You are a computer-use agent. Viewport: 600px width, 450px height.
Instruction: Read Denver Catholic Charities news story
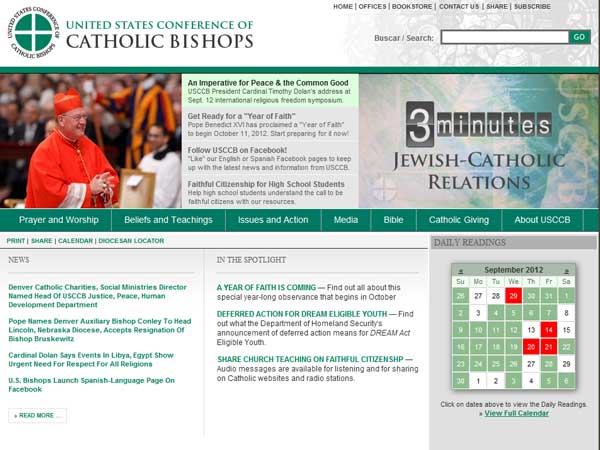(98, 296)
